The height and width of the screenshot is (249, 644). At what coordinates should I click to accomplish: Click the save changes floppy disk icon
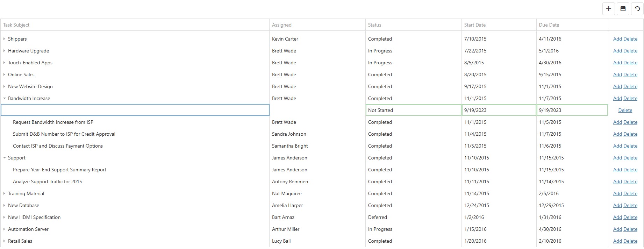tap(623, 9)
